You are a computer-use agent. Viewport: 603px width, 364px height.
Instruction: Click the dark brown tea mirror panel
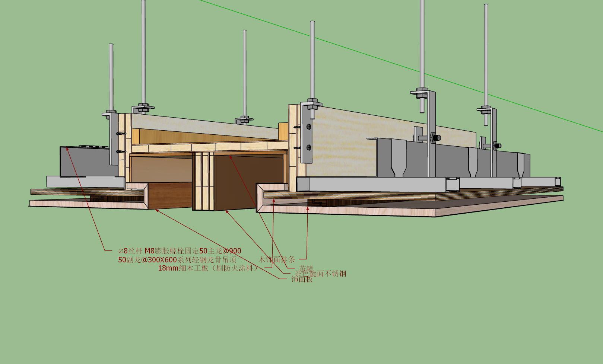(235, 182)
